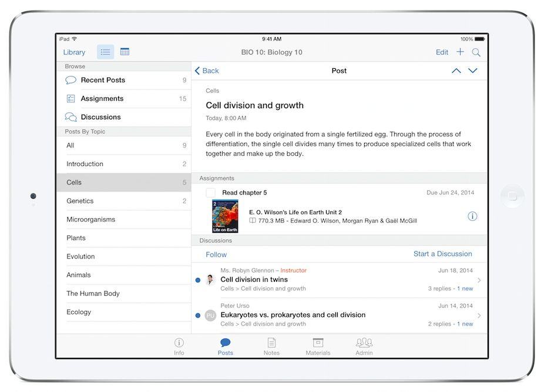
Task: Open Admin tab
Action: pyautogui.click(x=364, y=347)
